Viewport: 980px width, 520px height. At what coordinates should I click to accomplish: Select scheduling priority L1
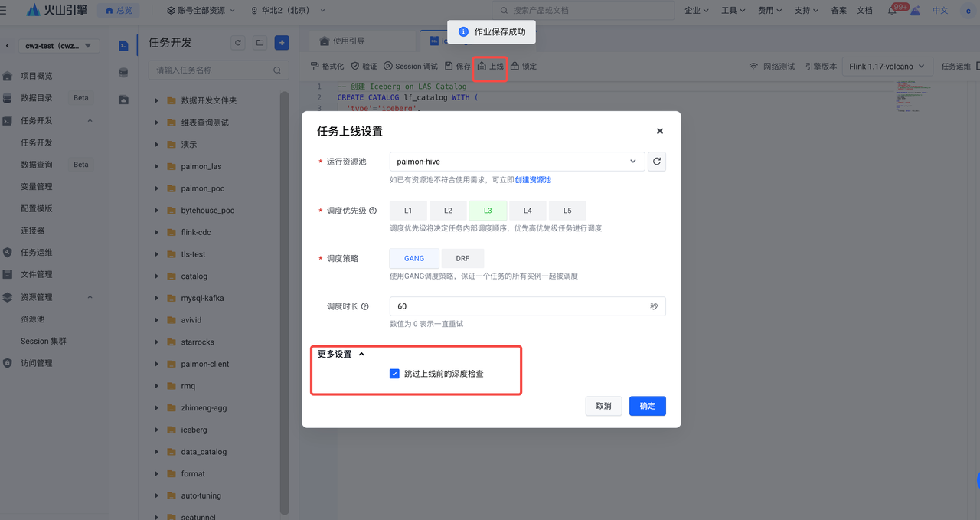point(409,211)
